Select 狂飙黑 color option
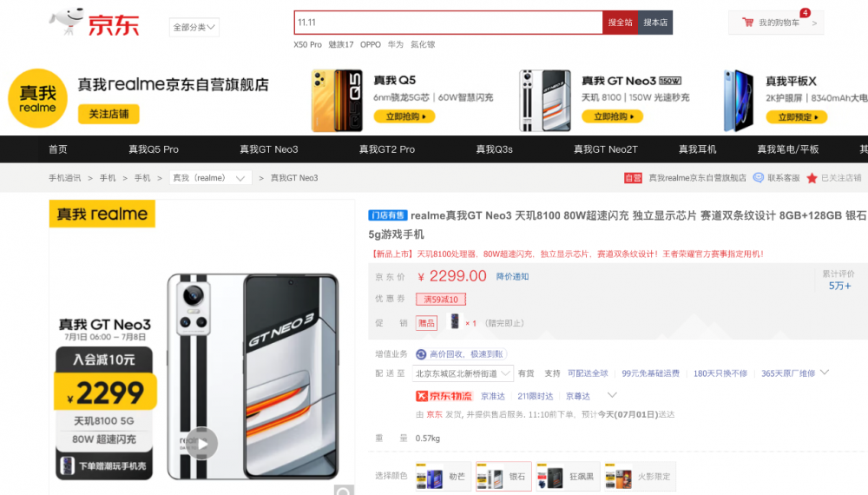The width and height of the screenshot is (868, 495). pos(568,476)
